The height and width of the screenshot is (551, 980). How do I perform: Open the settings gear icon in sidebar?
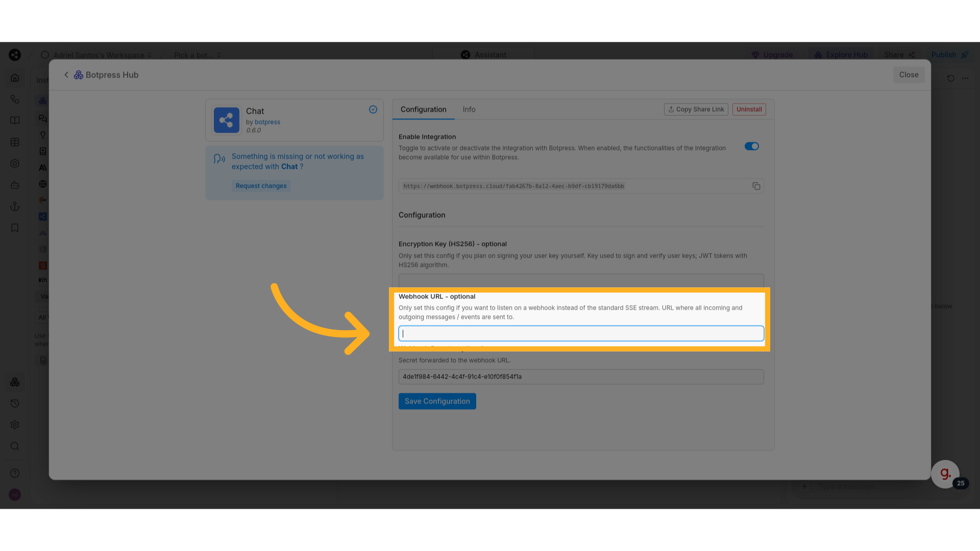[15, 424]
